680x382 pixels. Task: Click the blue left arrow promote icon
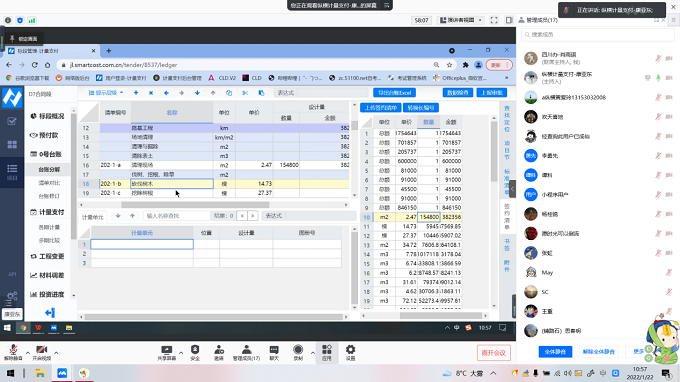pyautogui.click(x=167, y=93)
